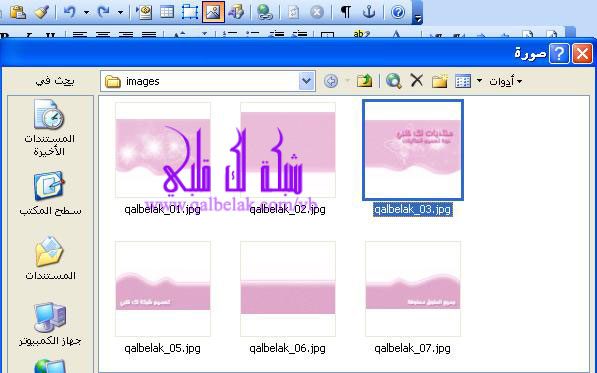Viewport: 597px width, 373px height.
Task: Toggle the Show paragraph marks icon
Action: point(345,12)
